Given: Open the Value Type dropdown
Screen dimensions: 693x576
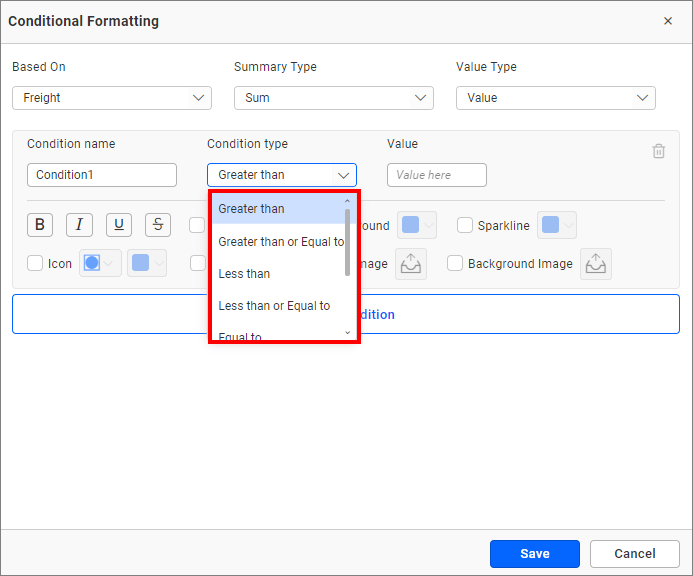Looking at the screenshot, I should (x=555, y=98).
